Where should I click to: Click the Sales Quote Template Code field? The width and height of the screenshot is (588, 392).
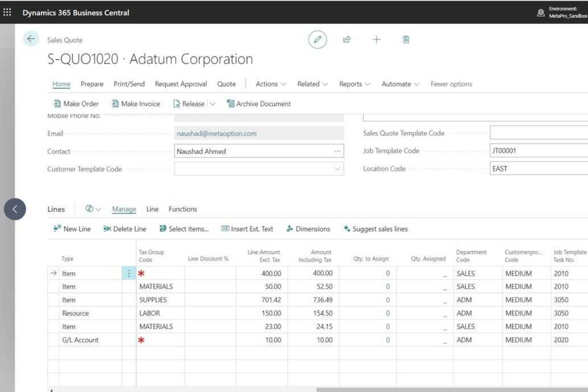pos(539,133)
